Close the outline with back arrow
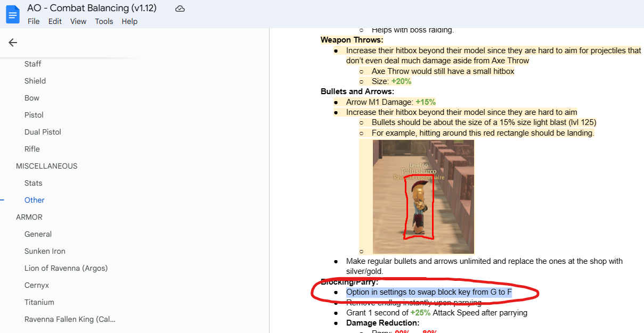The width and height of the screenshot is (644, 333). coord(13,43)
